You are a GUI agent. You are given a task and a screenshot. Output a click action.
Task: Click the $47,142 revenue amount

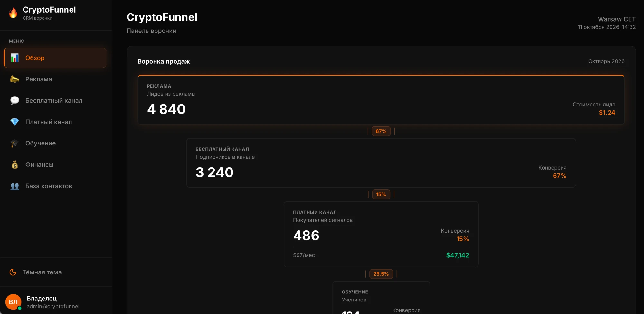click(458, 255)
